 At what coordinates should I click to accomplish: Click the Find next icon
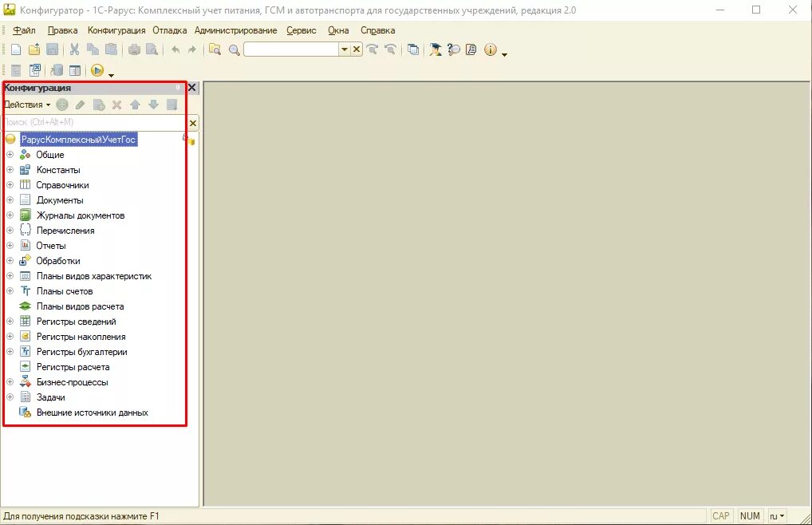pos(372,49)
